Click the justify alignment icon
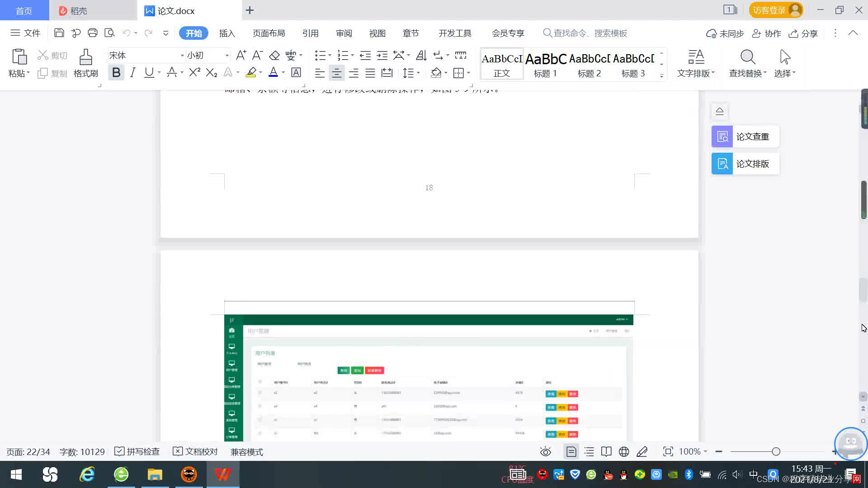 [370, 73]
